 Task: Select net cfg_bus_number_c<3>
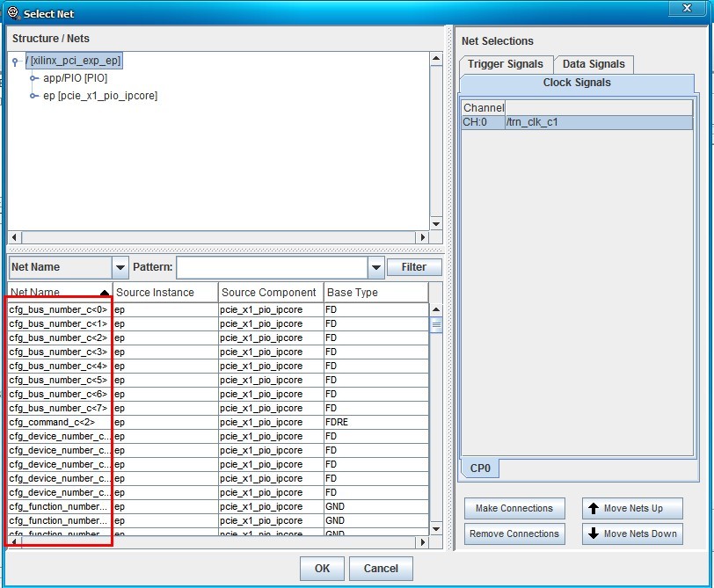click(x=60, y=352)
